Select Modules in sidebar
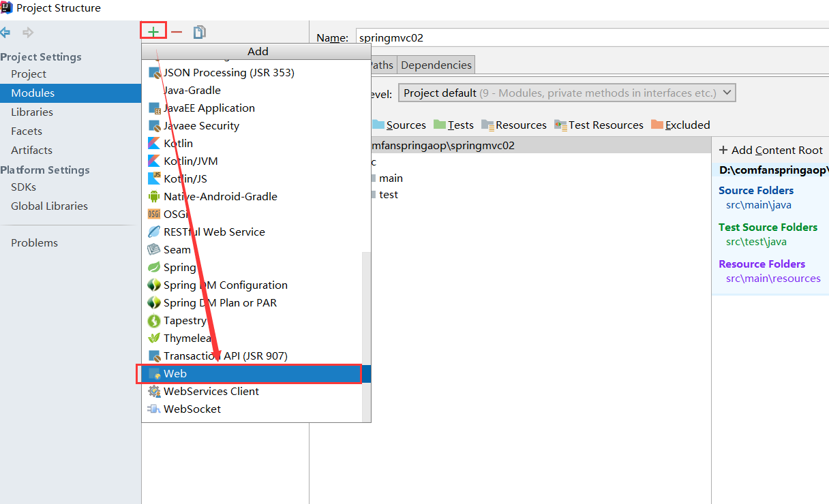The image size is (829, 504). (70, 93)
